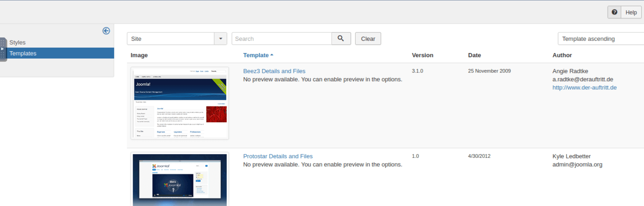The image size is (644, 206).
Task: Open the Site filter dropdown arrow
Action: [x=220, y=39]
